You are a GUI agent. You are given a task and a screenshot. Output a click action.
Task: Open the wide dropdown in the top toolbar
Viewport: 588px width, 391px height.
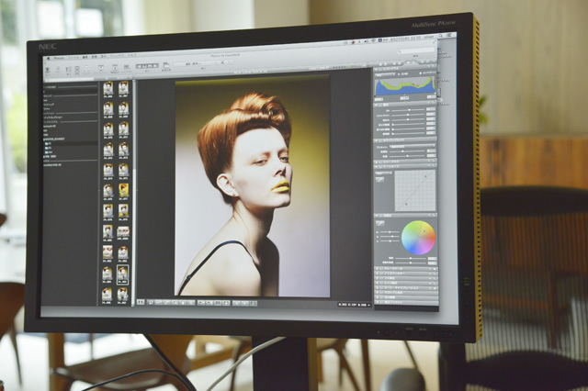click(x=195, y=64)
